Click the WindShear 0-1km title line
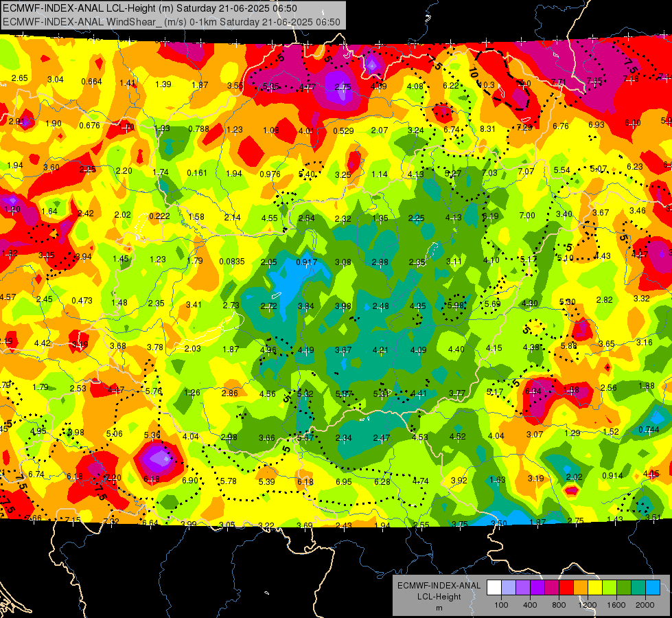This screenshot has width=672, height=618. coord(172,22)
